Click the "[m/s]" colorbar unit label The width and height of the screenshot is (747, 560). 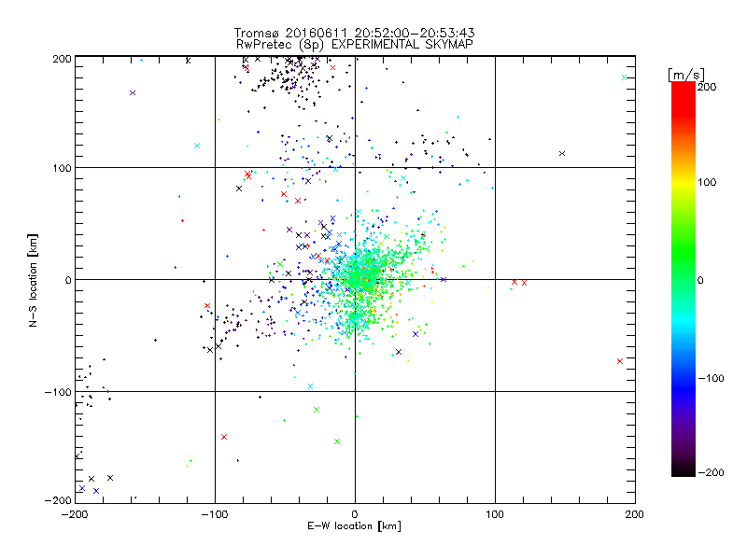pos(686,75)
